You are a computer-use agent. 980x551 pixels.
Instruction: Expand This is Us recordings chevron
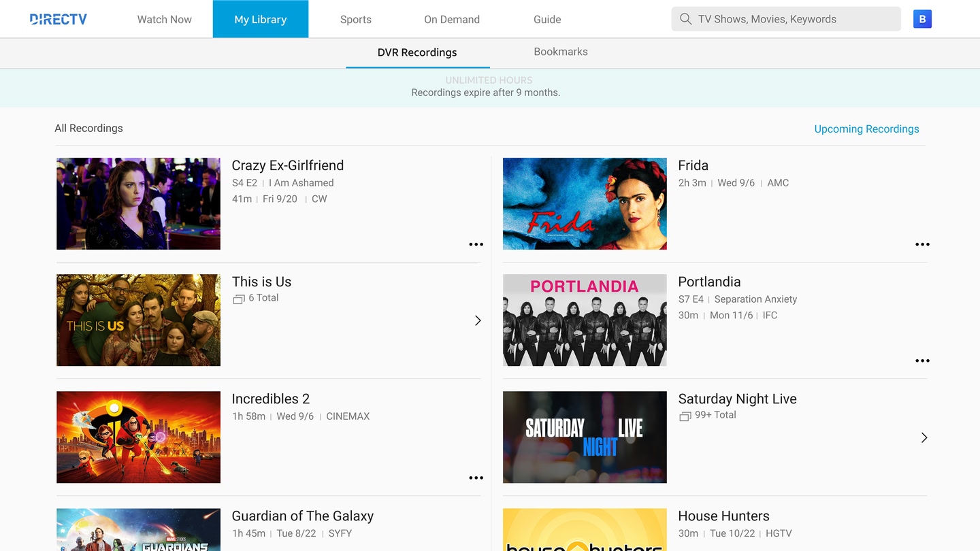[478, 320]
